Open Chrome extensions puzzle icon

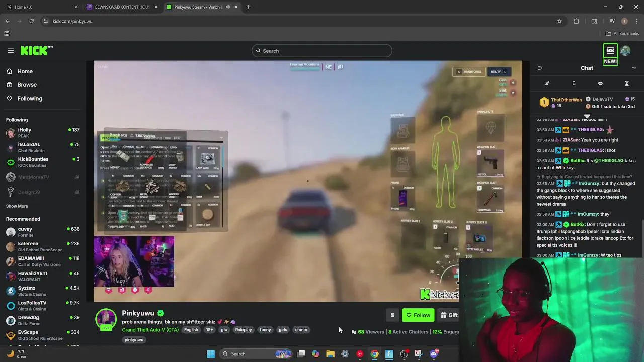pyautogui.click(x=577, y=21)
